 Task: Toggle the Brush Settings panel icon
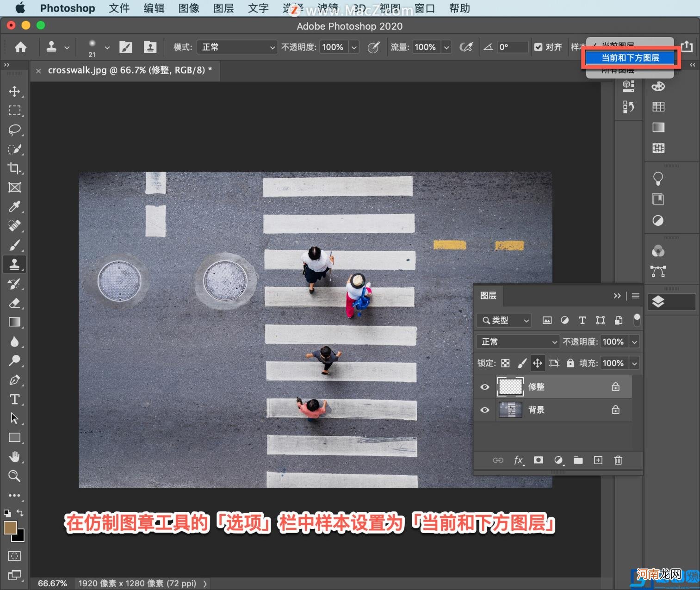(x=126, y=47)
